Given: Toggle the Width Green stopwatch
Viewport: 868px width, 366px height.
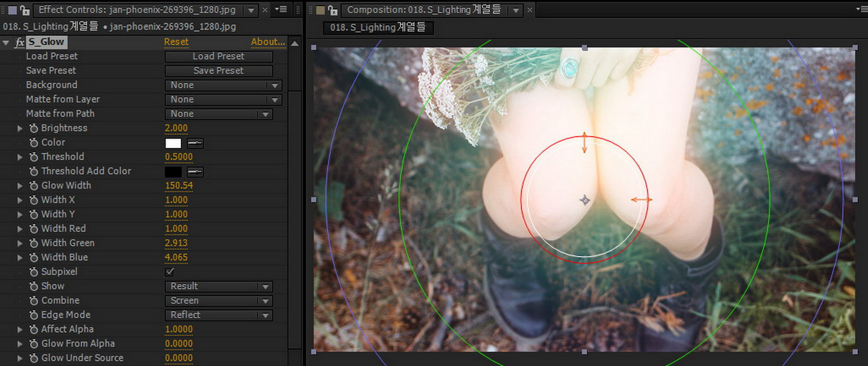Looking at the screenshot, I should 34,243.
